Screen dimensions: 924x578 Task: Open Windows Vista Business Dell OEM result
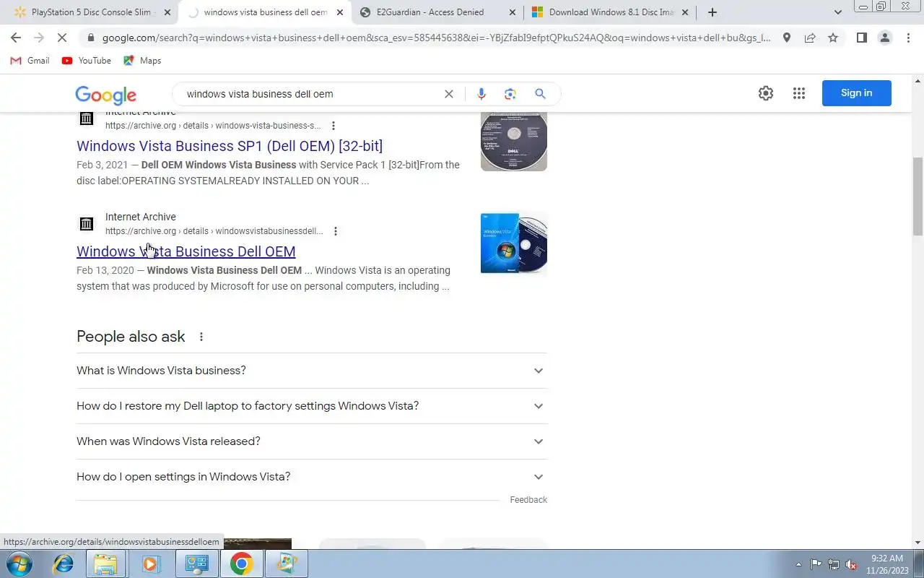tap(186, 251)
